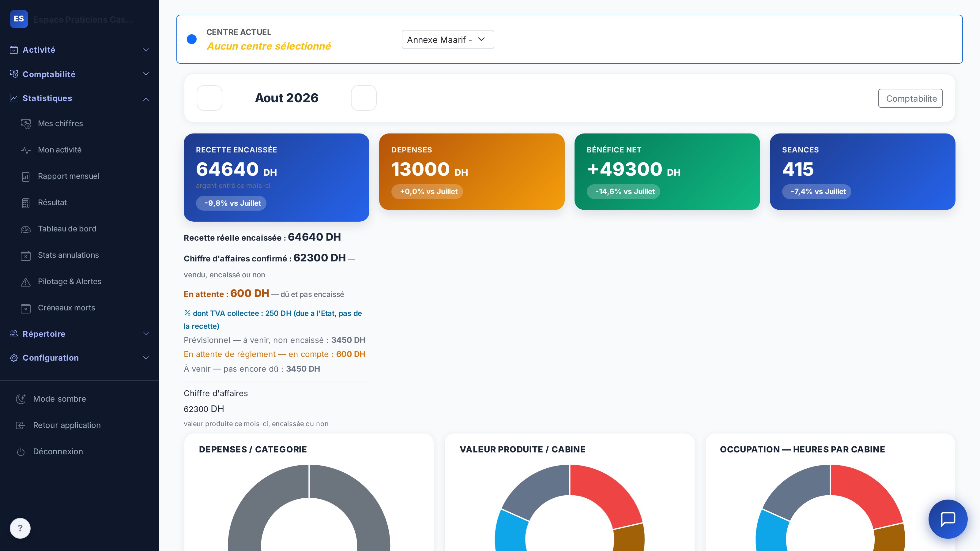Screen dimensions: 980x551
Task: Click the "-14,6% vs Juillet" badge
Action: [x=624, y=192]
